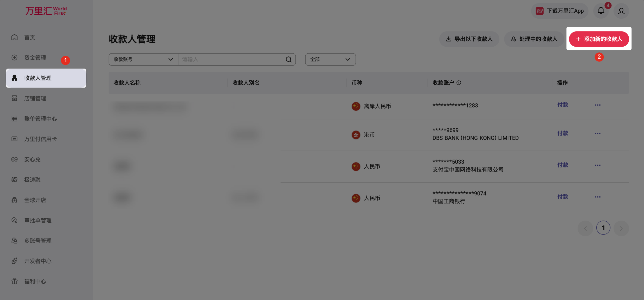Screen dimensions: 644x300
Task: Expand the 全部 currency filter dropdown
Action: [x=330, y=59]
